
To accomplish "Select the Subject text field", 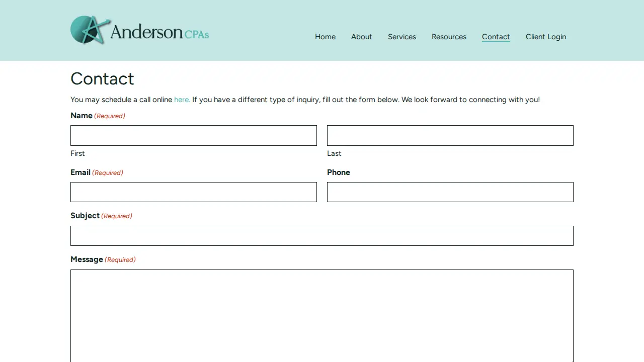I will coord(322,236).
